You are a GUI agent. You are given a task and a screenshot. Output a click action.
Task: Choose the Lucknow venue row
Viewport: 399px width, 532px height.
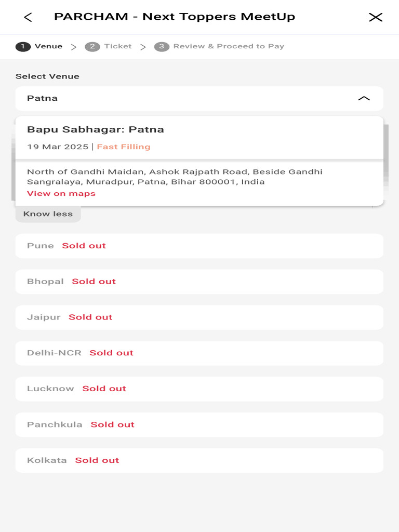[199, 389]
